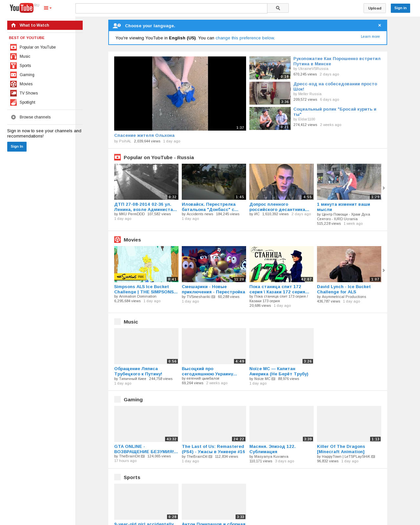Open Пока станица спит 172 thumbnail
The height and width of the screenshot is (525, 420).
click(x=282, y=264)
